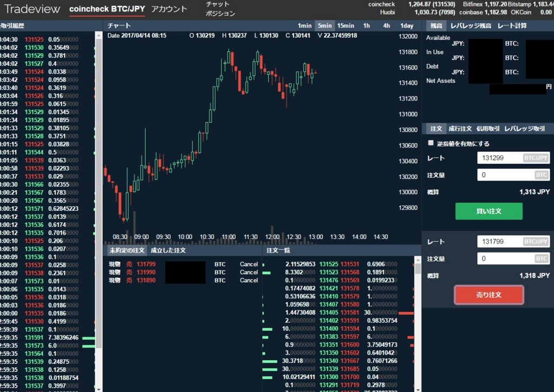
Task: Click the trade row with quantity 0.62845223
Action: (48, 209)
